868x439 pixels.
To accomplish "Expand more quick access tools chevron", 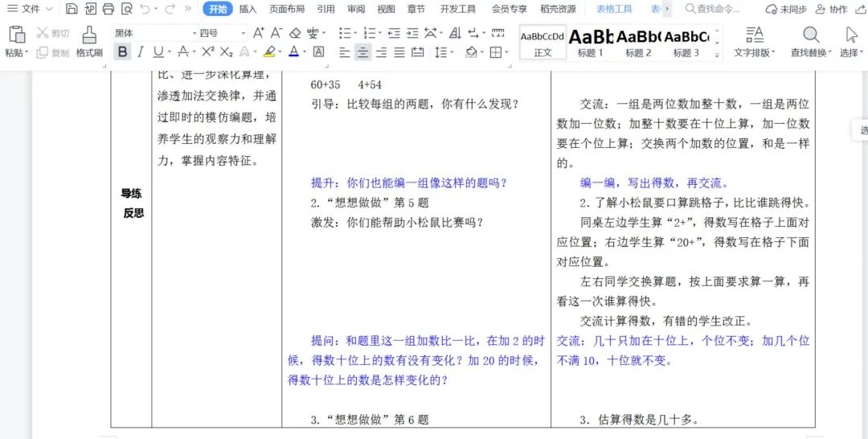I will [x=187, y=9].
